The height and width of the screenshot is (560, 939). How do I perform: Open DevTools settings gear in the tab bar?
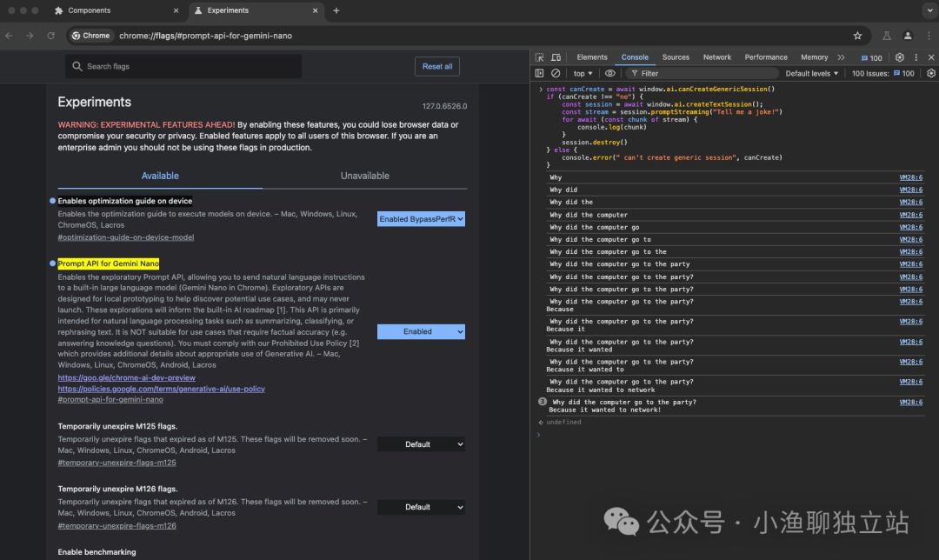[900, 57]
